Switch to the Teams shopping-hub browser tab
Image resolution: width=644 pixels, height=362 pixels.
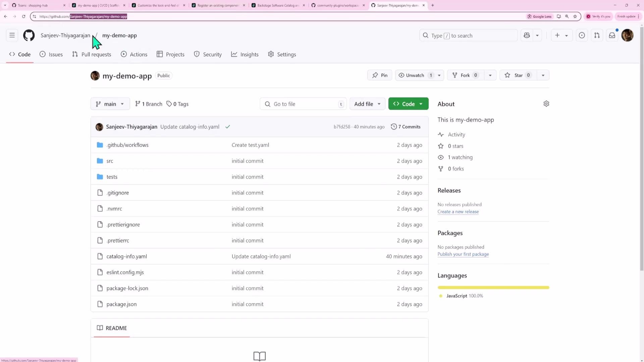tap(39, 5)
